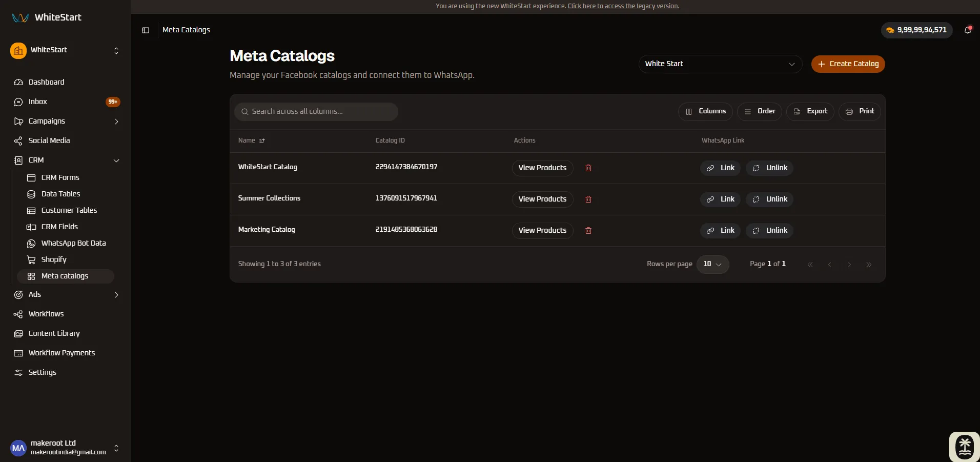Select Meta catalogs sidebar item

[x=66, y=276]
